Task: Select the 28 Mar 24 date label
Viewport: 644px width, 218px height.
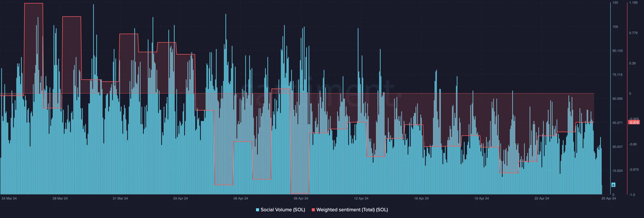Action: (x=60, y=198)
